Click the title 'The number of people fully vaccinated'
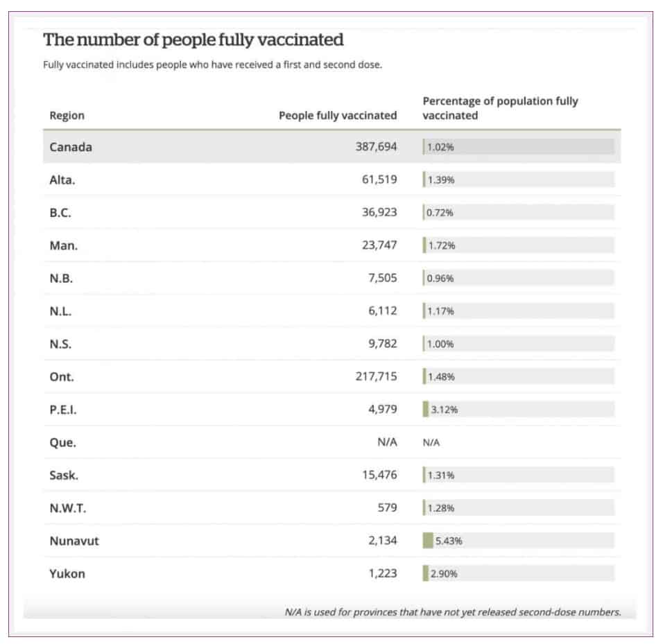663x644 pixels. [x=193, y=40]
